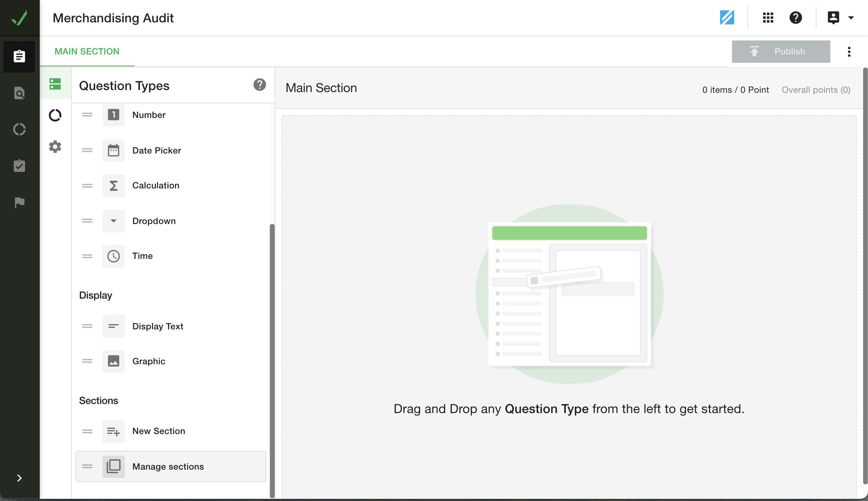
Task: Click the Calculation sigma icon
Action: click(113, 186)
